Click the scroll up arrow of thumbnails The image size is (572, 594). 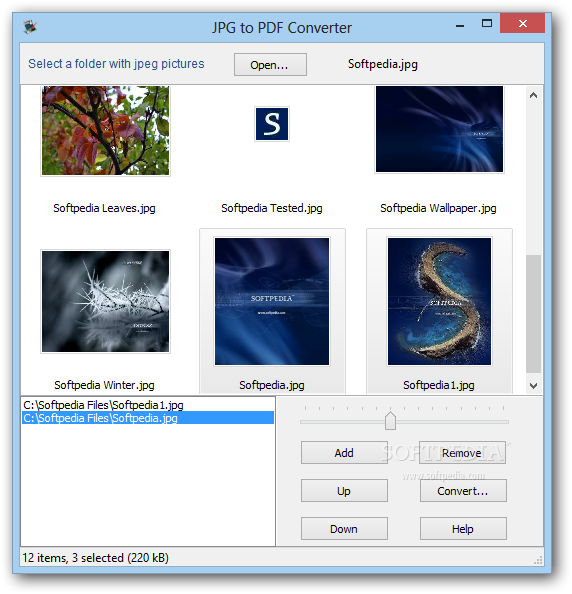533,95
